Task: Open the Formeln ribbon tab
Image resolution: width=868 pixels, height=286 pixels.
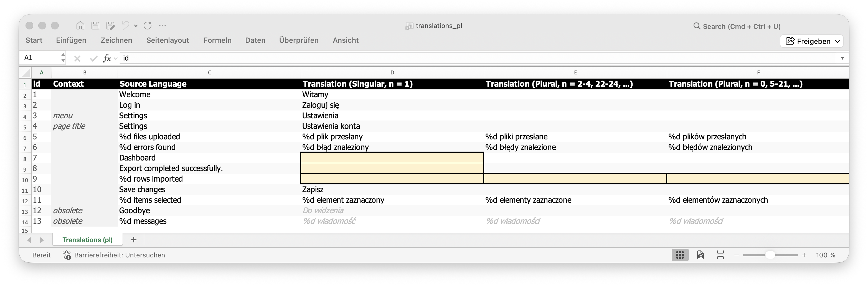Action: [x=217, y=40]
